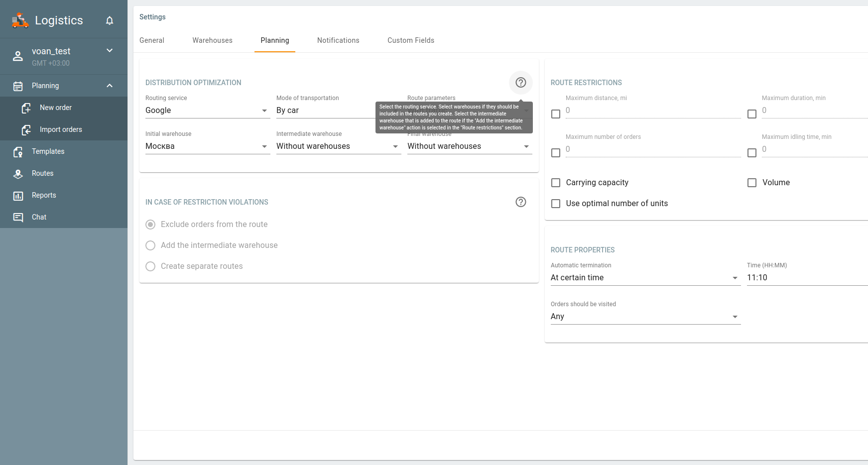Select the Create separate routes radio option
Image resolution: width=868 pixels, height=465 pixels.
tap(150, 266)
